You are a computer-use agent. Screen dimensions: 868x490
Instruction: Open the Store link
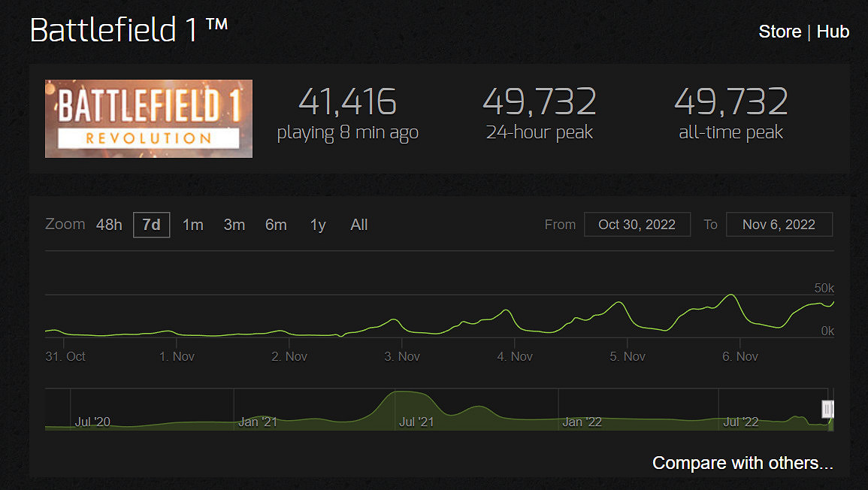click(779, 32)
